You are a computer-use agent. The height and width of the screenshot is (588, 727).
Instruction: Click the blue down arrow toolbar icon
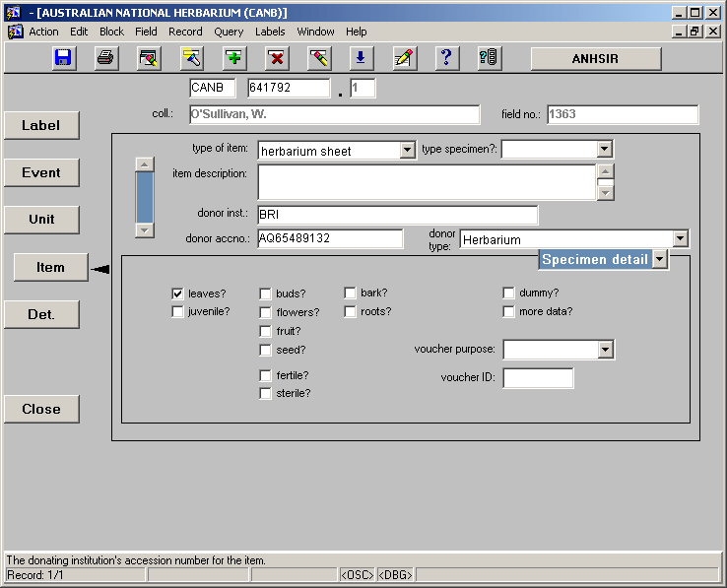[x=361, y=58]
